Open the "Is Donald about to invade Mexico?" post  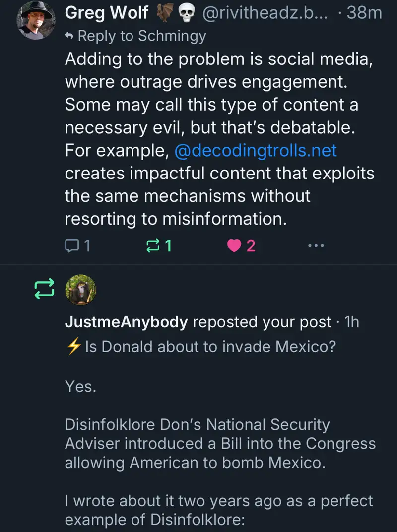point(210,347)
